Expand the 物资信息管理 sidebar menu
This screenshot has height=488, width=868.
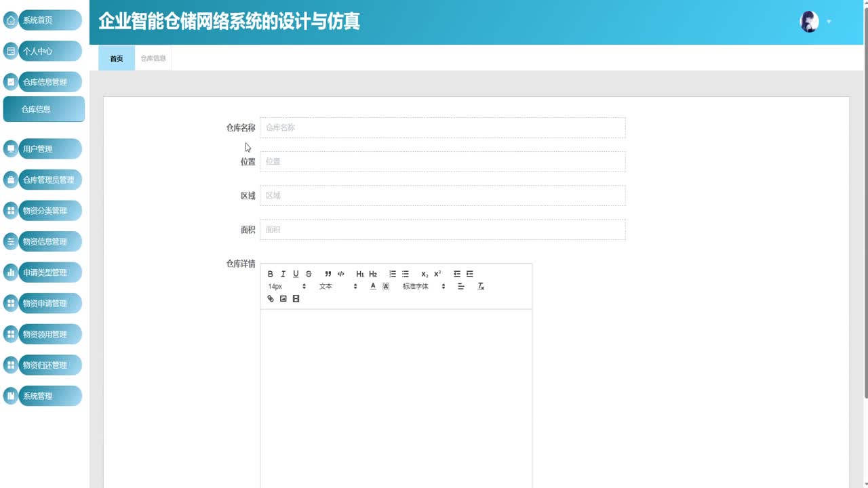[51, 241]
